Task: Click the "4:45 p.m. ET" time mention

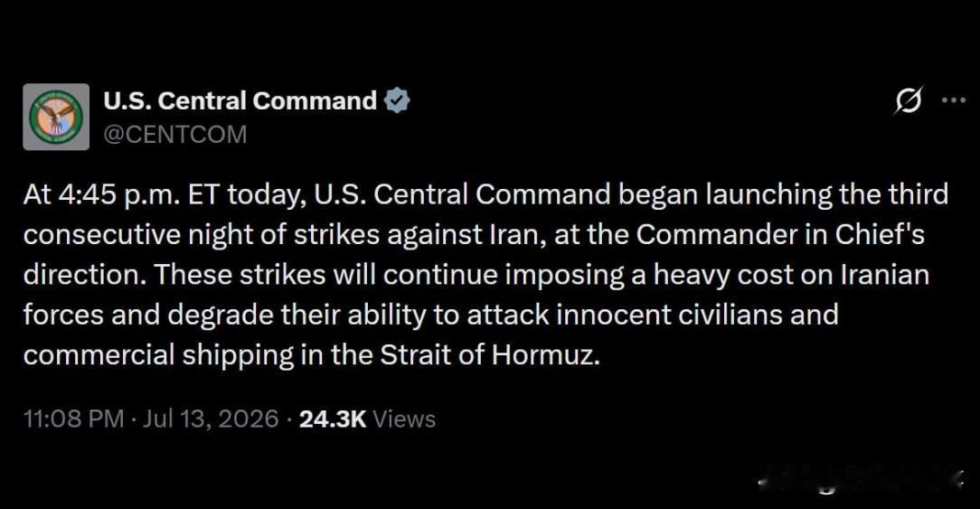Action: [138, 195]
